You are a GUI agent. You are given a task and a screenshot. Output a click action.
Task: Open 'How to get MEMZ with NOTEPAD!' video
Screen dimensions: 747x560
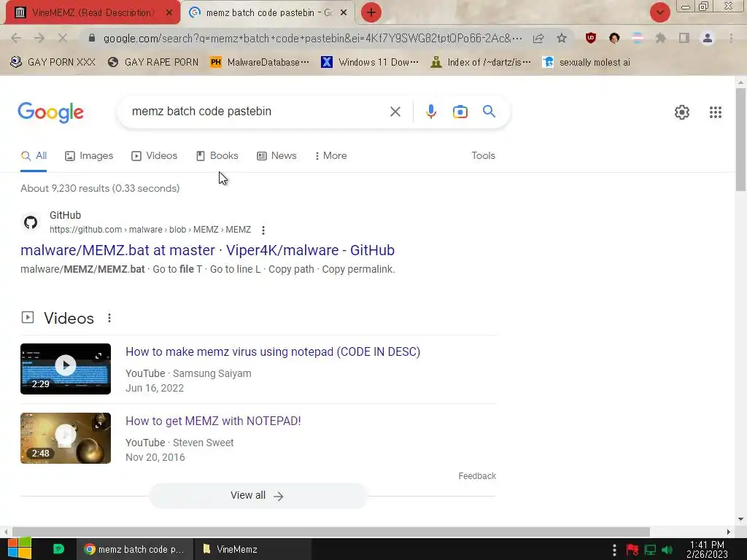click(213, 421)
